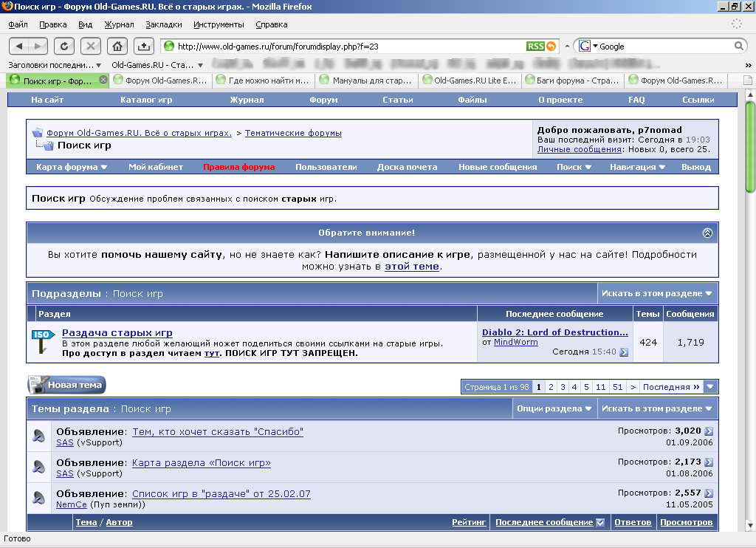
Task: Click the orange go arrow in the address bar
Action: click(x=551, y=47)
